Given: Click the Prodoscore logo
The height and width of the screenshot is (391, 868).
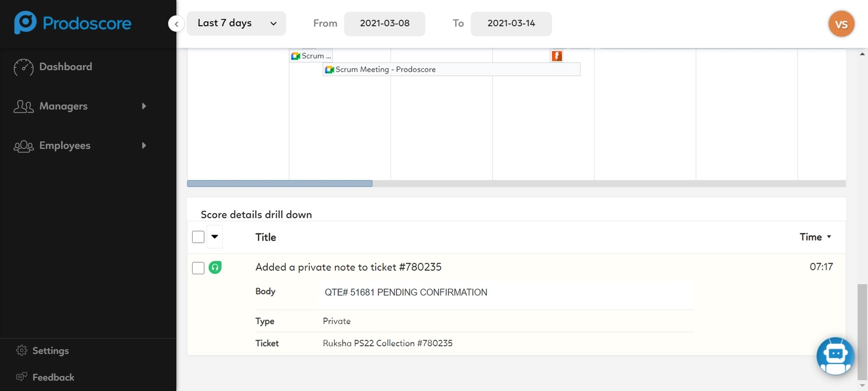Looking at the screenshot, I should pyautogui.click(x=73, y=23).
